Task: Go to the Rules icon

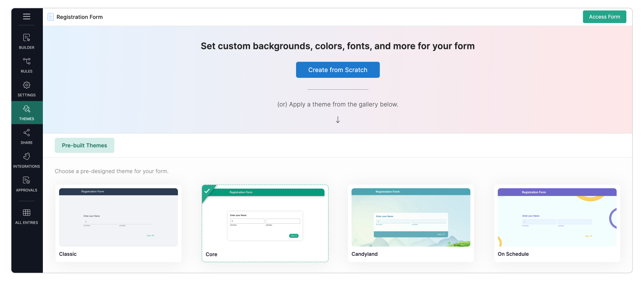Action: point(27,61)
